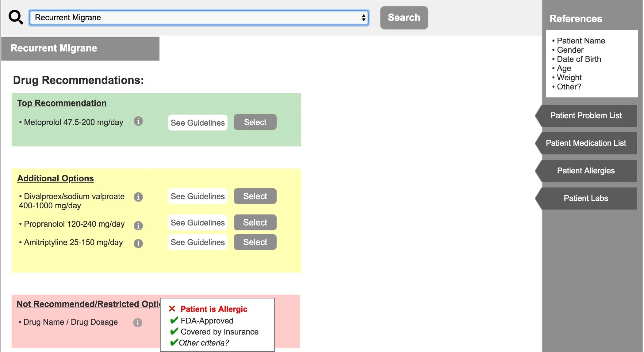Select the Metoprolol recommendation
The image size is (644, 352).
coord(255,122)
